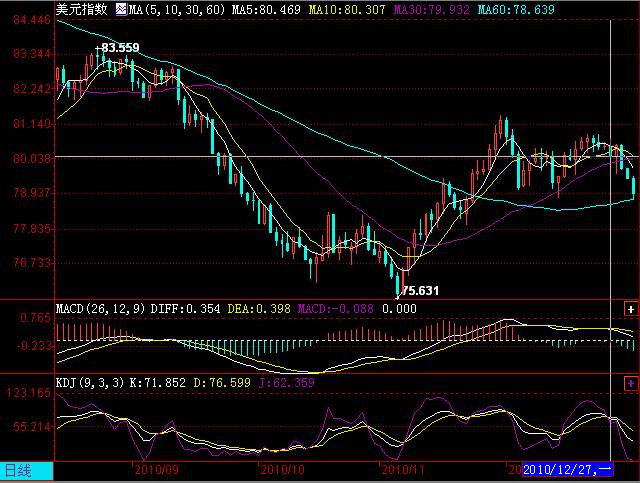Click the 78.937 price axis label
Screen dimensions: 640x483
[x=32, y=192]
